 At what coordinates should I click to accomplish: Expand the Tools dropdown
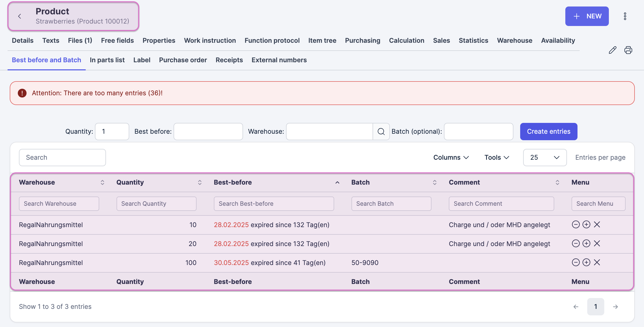click(497, 158)
